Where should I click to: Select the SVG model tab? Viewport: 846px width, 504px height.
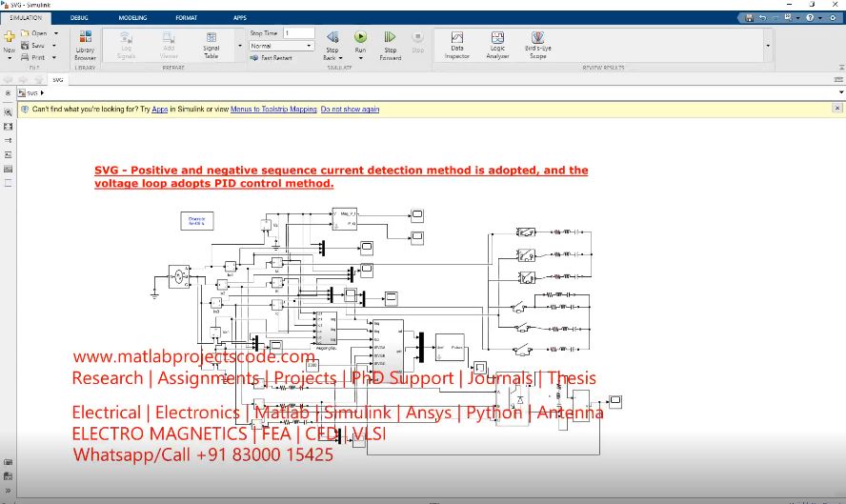coord(58,80)
